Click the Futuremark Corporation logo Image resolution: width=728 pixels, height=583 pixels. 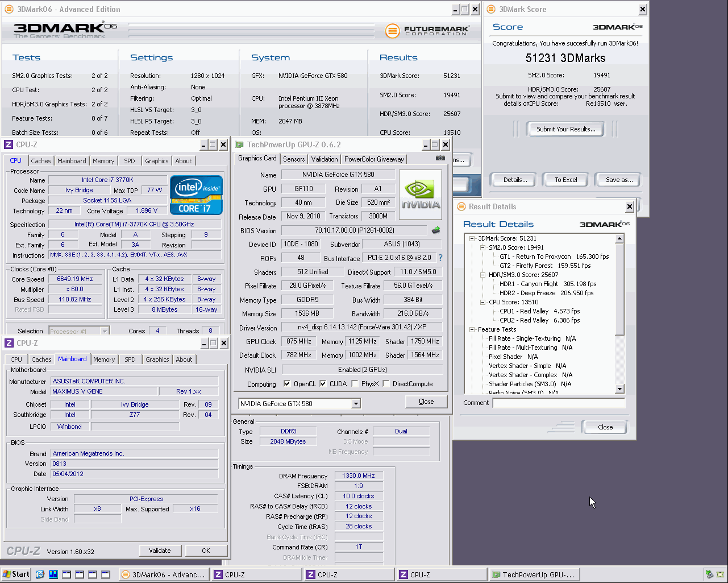(427, 31)
